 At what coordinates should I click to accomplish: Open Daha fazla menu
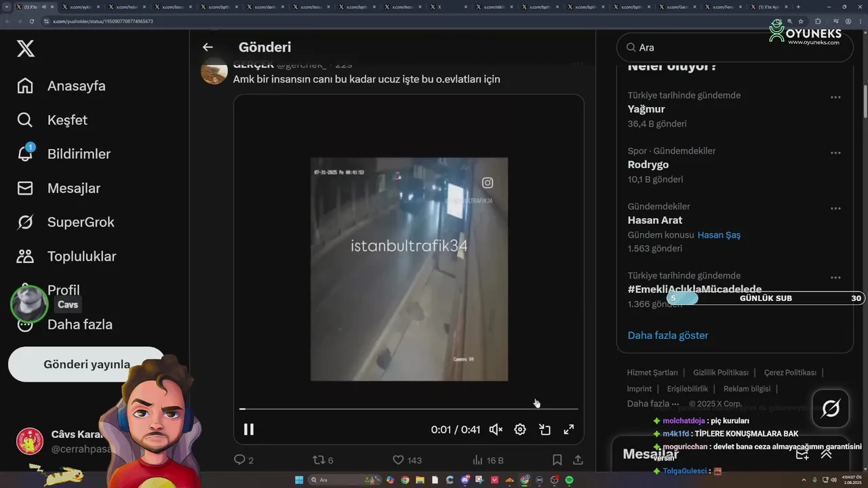79,325
